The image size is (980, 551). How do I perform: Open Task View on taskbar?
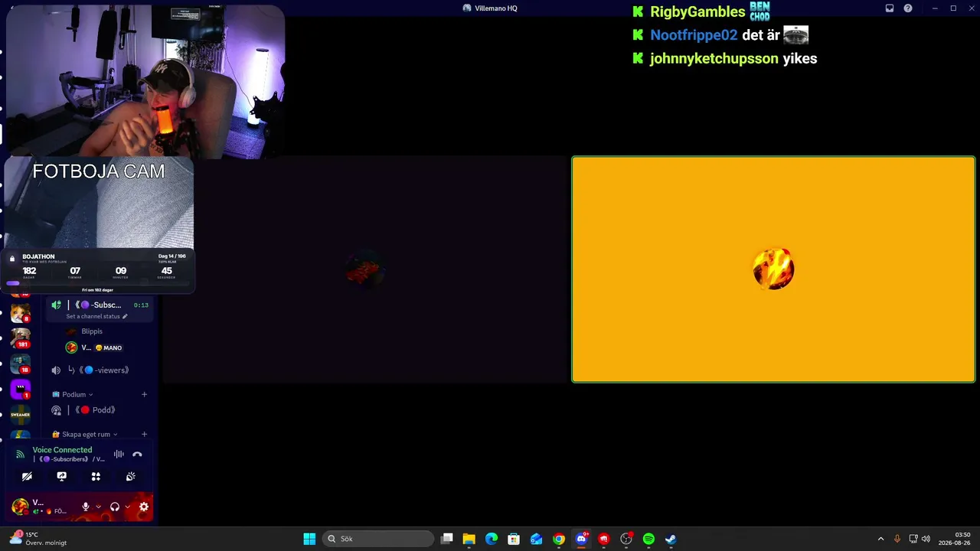(447, 539)
